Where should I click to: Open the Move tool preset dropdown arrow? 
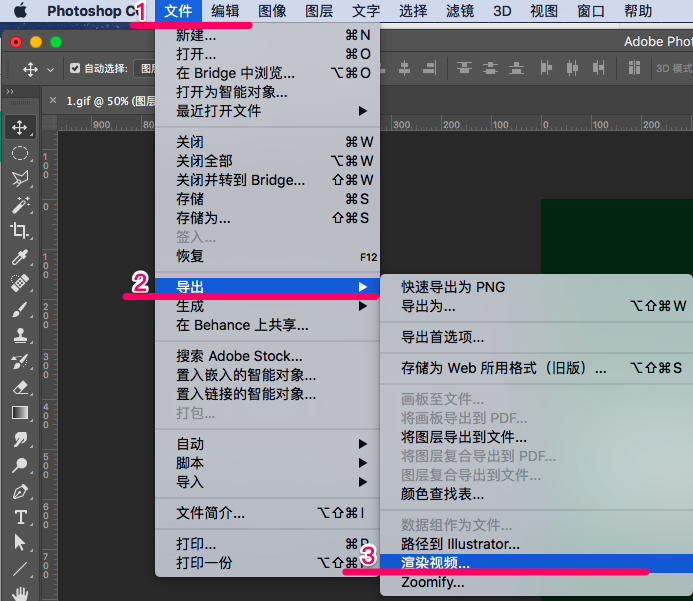(x=49, y=70)
